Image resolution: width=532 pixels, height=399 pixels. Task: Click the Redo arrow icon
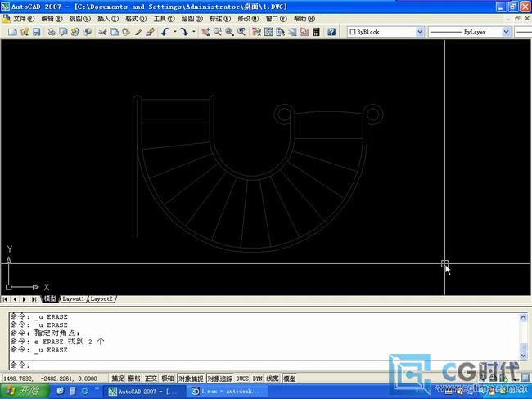click(184, 32)
